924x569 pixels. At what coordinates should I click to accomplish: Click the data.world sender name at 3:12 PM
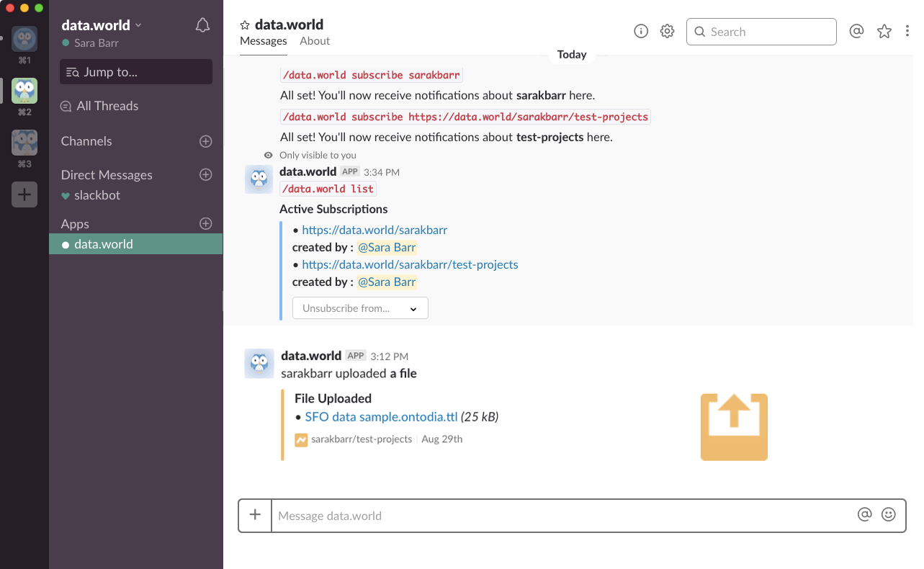point(311,356)
